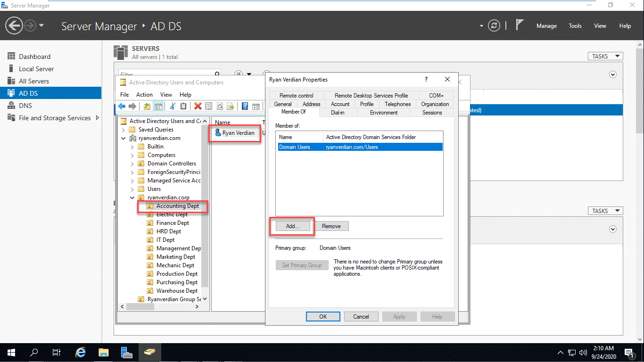Click the Add... button
Screen dimensions: 644x362
click(x=292, y=226)
